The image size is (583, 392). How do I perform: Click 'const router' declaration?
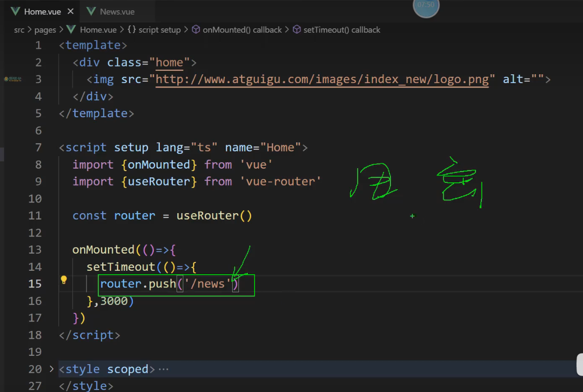pyautogui.click(x=114, y=216)
